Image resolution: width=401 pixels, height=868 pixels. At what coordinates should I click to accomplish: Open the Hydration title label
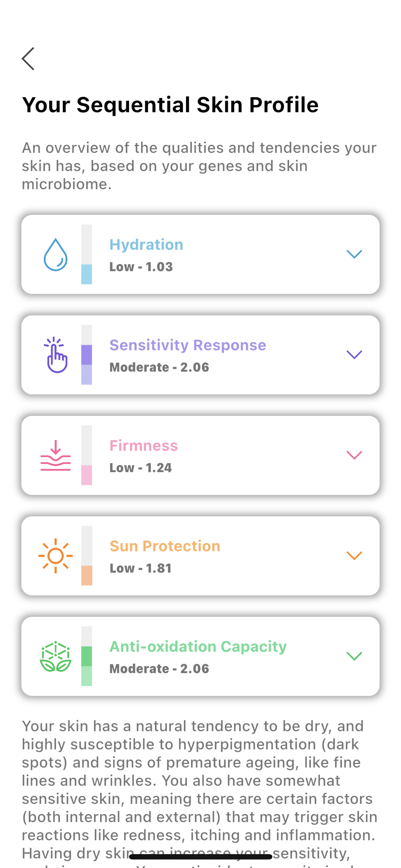146,245
